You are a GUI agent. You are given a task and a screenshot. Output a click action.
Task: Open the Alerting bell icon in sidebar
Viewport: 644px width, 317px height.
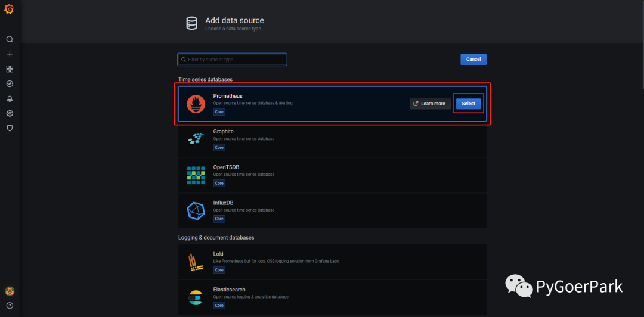[x=10, y=98]
